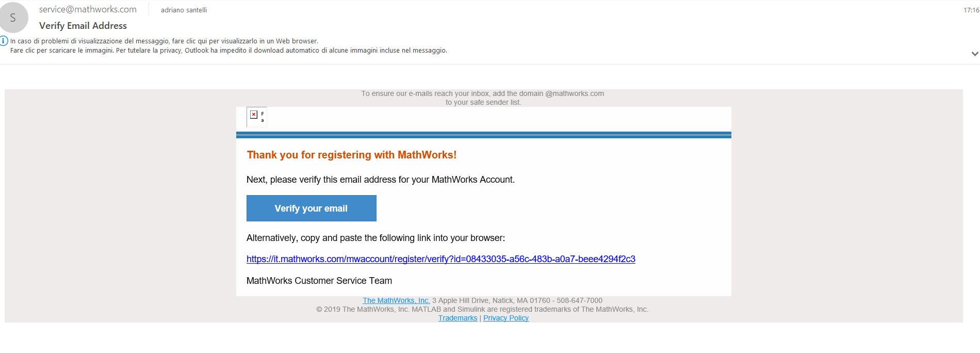Click the MathWorks Customer Service Team signature
This screenshot has height=353, width=980.
tap(319, 281)
